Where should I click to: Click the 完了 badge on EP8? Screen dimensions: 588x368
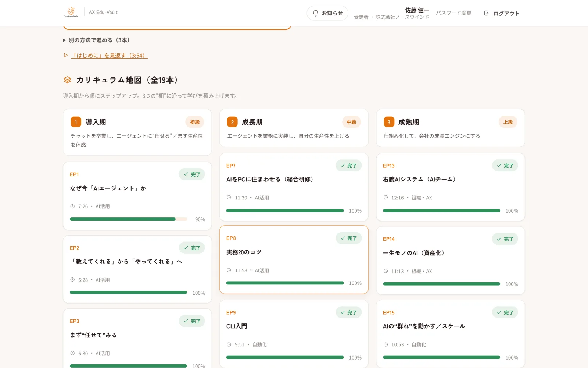click(348, 238)
